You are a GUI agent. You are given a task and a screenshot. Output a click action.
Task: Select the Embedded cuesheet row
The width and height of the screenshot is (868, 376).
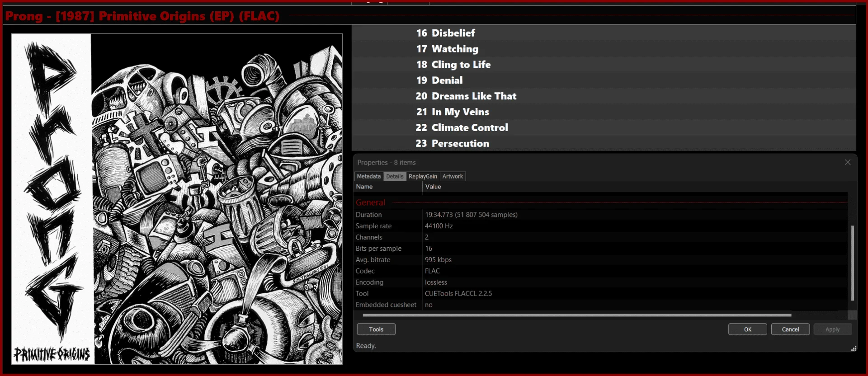tap(601, 305)
